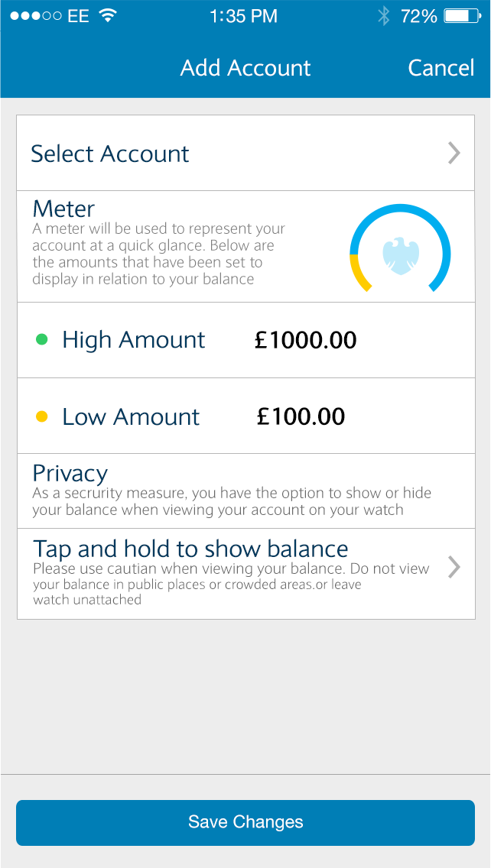Edit the High Amount £1000.00 value

pos(306,340)
